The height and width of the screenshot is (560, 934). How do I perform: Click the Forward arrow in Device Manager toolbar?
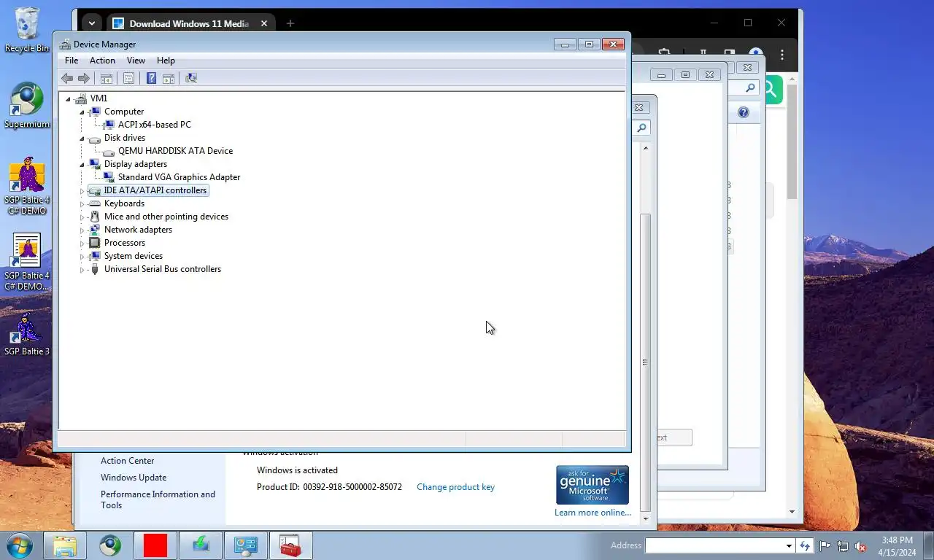(x=84, y=78)
